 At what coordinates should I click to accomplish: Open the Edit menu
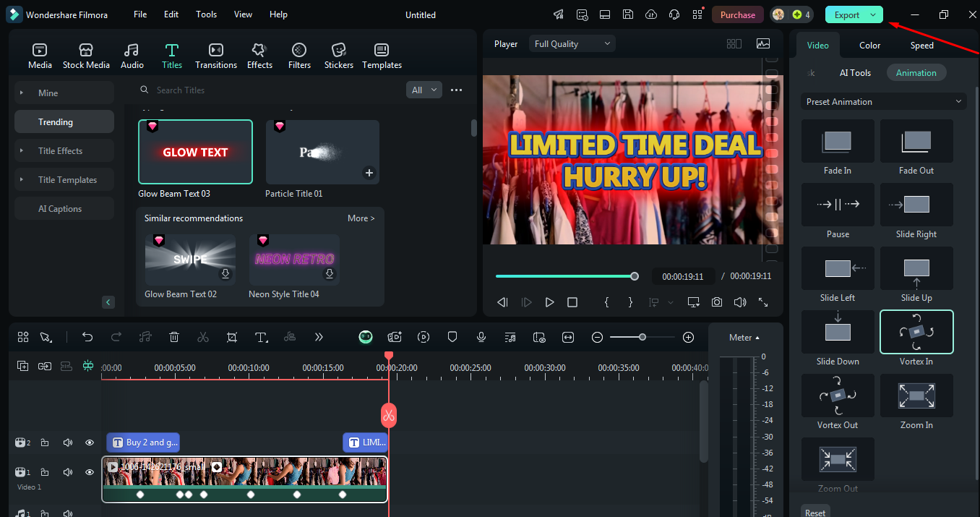point(171,14)
